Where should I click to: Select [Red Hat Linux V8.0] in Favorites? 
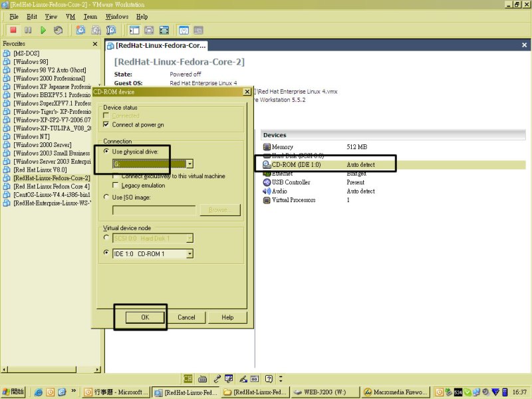pyautogui.click(x=40, y=170)
